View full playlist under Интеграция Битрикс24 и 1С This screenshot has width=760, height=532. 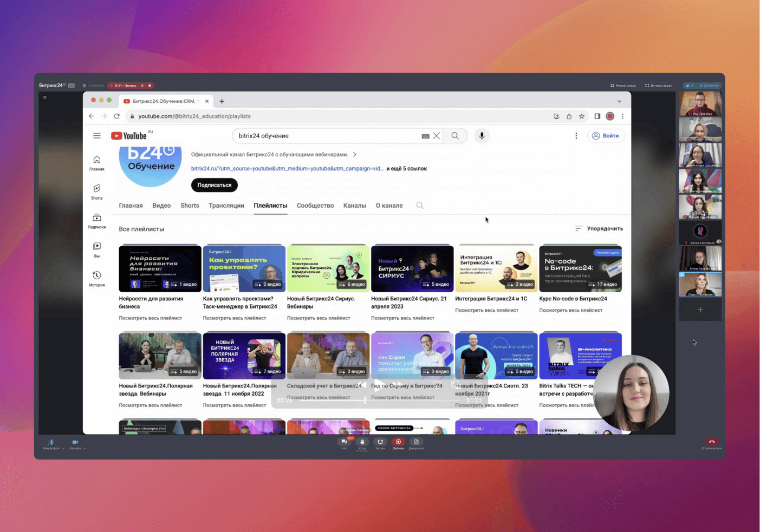486,310
